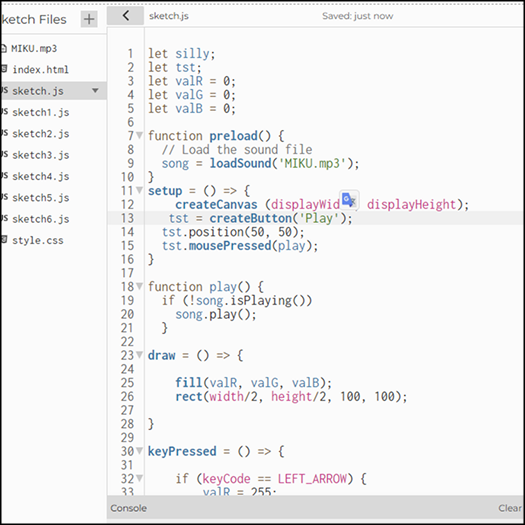This screenshot has height=525, width=525.
Task: Click the createCanvas line 12
Action: coord(322,204)
